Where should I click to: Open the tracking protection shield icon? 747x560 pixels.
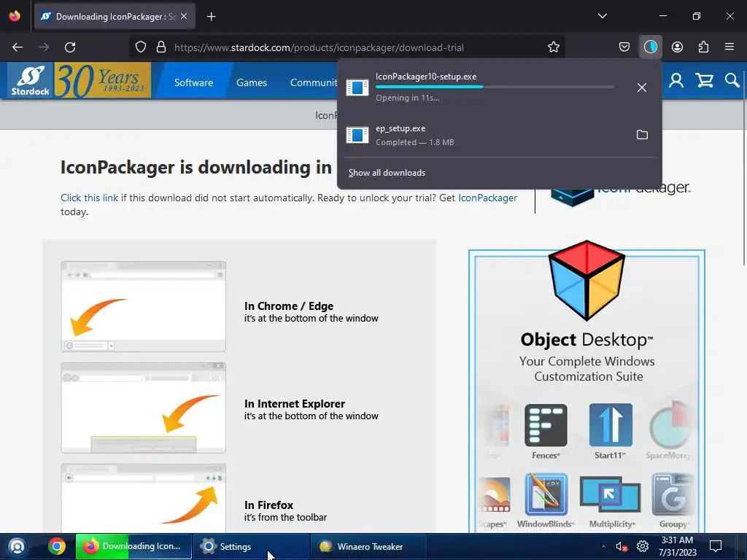(x=141, y=47)
